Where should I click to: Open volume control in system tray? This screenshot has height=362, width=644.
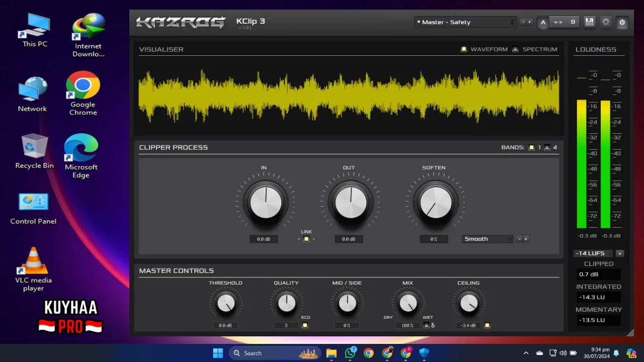[x=563, y=353]
